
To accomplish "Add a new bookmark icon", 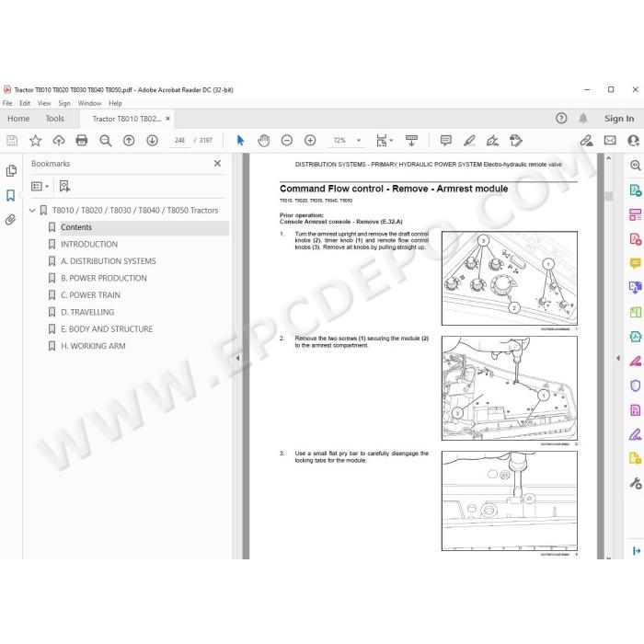I will coord(64,187).
